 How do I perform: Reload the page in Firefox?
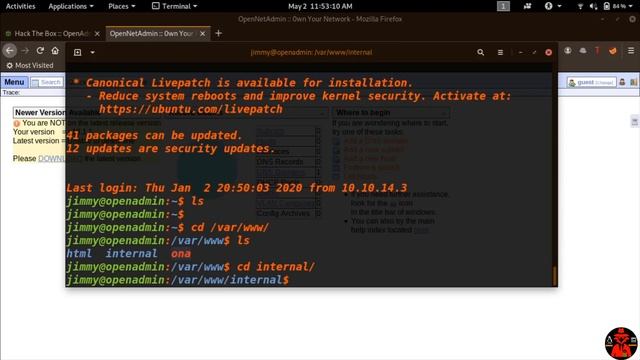40,51
